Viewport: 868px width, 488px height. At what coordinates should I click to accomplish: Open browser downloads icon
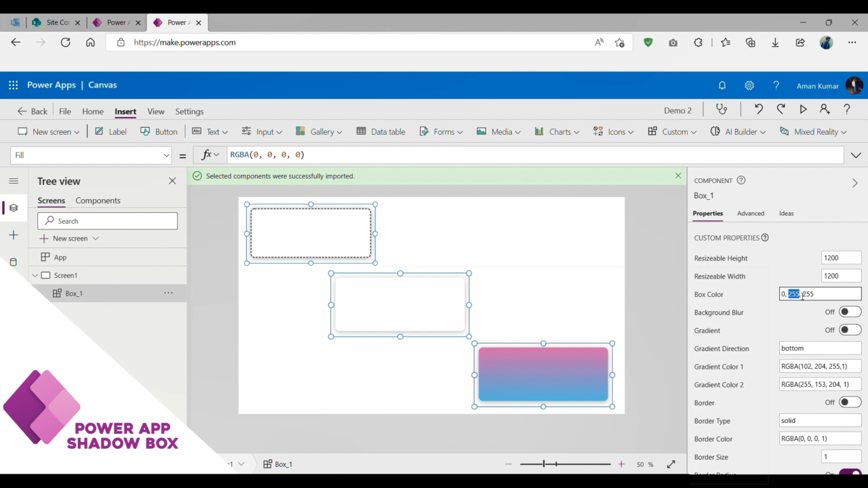pyautogui.click(x=775, y=42)
